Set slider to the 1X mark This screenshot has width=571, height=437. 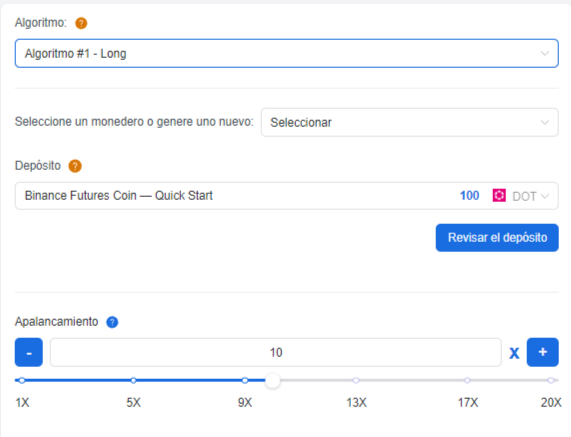[x=22, y=381]
